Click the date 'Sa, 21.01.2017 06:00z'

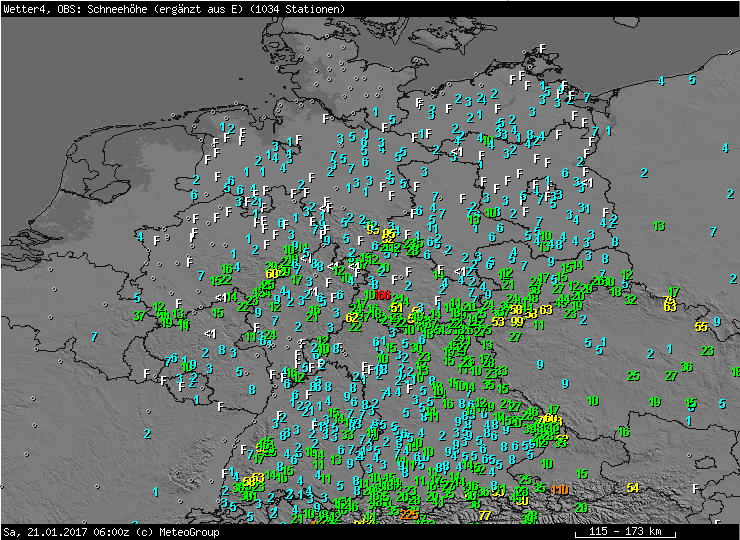point(67,532)
